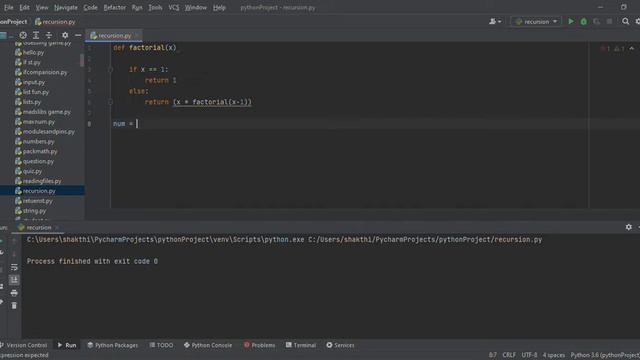The height and width of the screenshot is (360, 640).
Task: Open the Run tool window button
Action: (67, 345)
